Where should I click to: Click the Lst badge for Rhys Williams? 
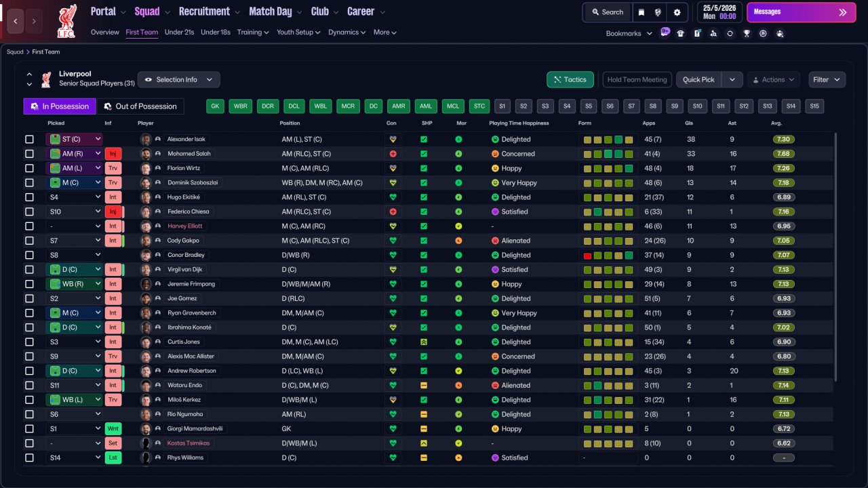113,457
